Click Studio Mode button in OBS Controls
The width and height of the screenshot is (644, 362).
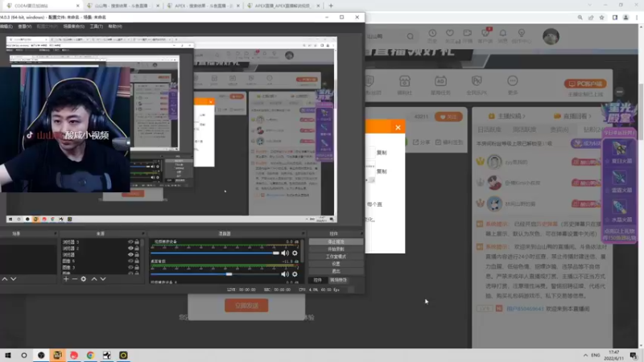[336, 257]
